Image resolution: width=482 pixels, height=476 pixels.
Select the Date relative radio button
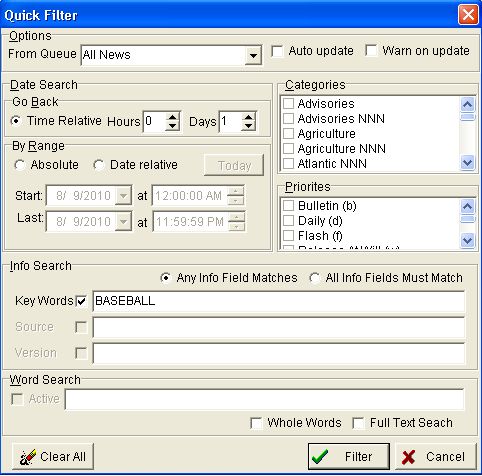99,165
